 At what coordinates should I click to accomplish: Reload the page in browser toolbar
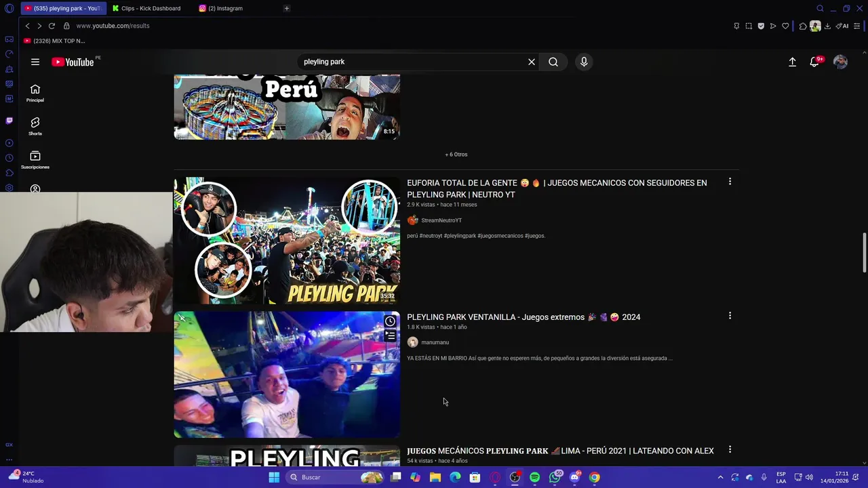pyautogui.click(x=52, y=26)
